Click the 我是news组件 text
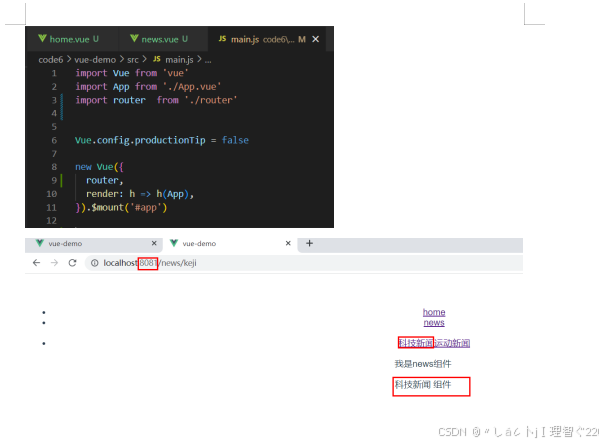Image resolution: width=603 pixels, height=443 pixels. [x=423, y=364]
